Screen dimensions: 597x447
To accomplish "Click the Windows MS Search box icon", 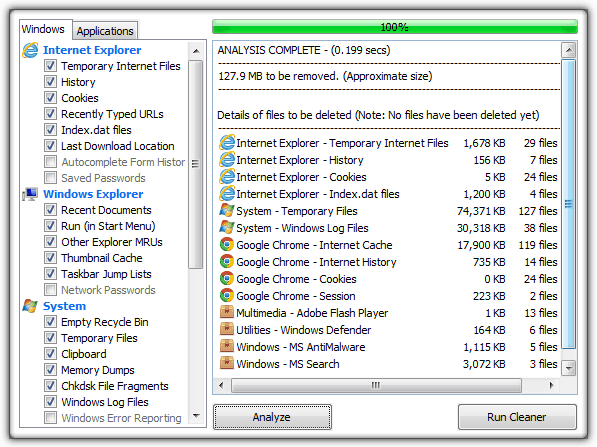I will click(x=227, y=364).
